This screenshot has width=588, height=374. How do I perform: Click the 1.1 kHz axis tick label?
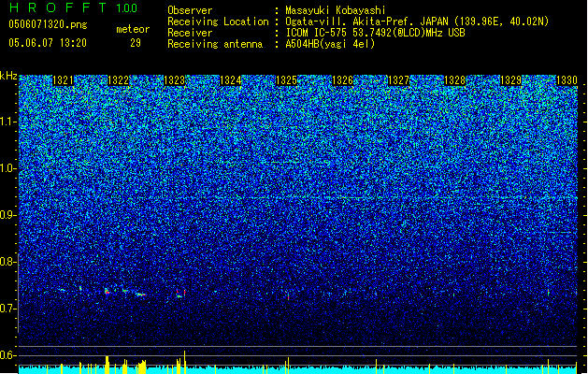(8, 122)
